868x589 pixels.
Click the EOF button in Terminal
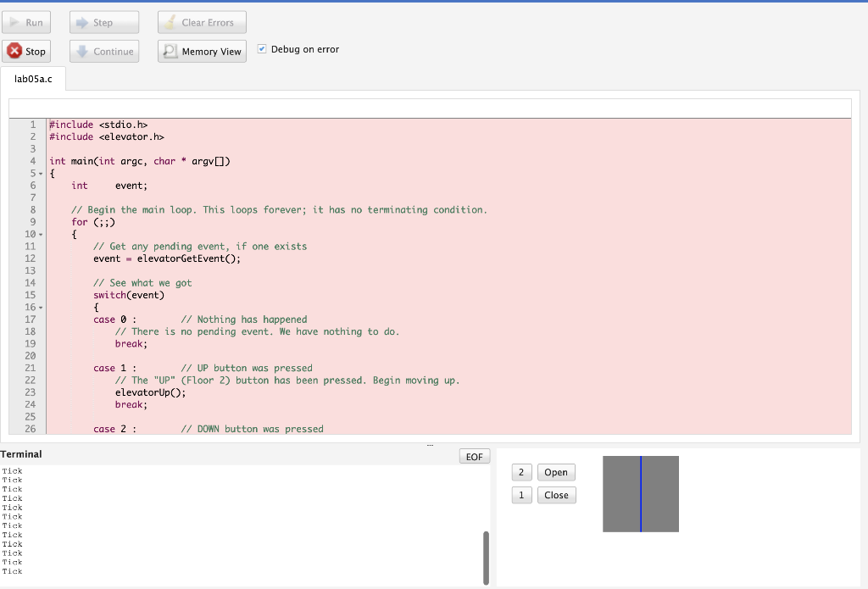click(x=473, y=455)
